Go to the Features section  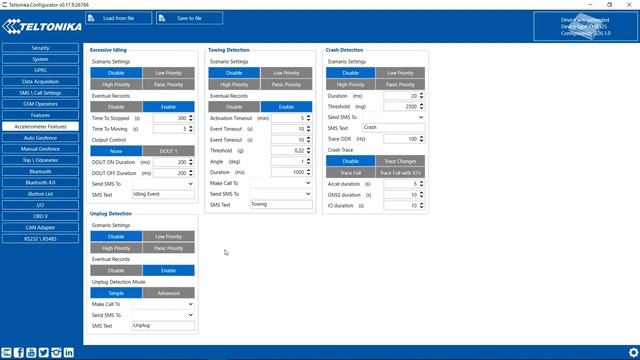[40, 115]
